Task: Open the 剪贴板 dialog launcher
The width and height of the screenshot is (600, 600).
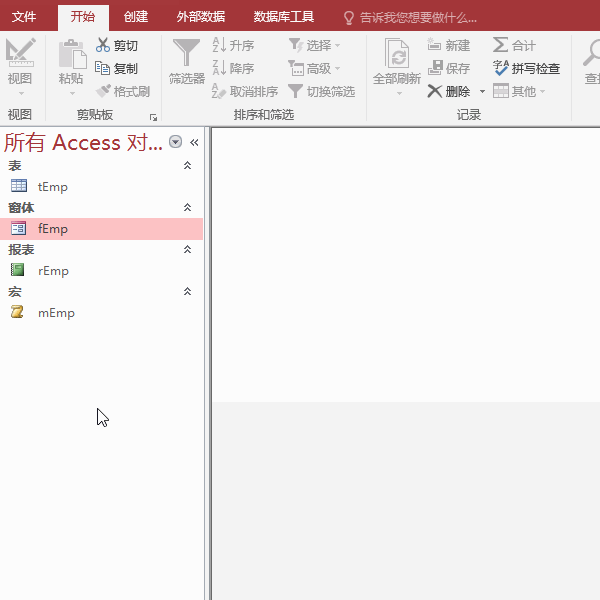Action: tap(153, 117)
